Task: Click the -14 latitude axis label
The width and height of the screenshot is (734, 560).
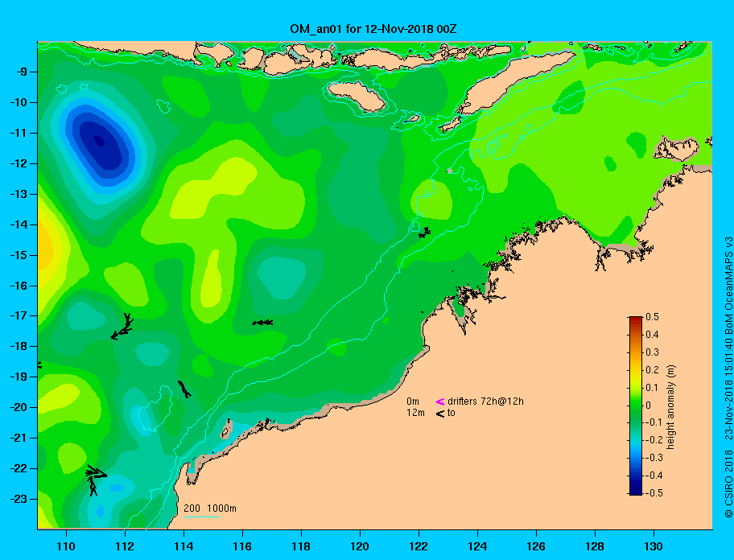Action: 20,224
